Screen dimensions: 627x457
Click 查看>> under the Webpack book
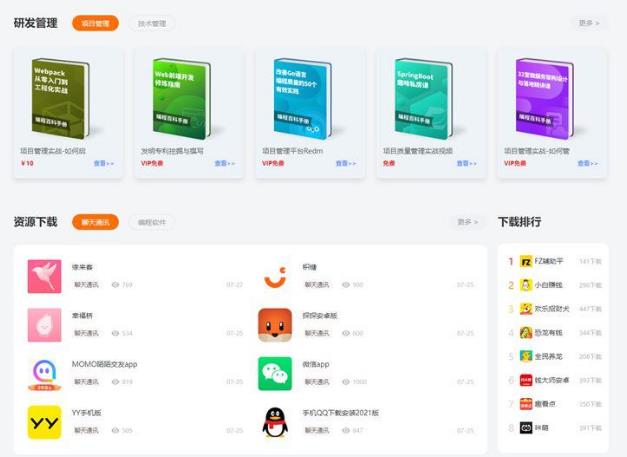[104, 163]
